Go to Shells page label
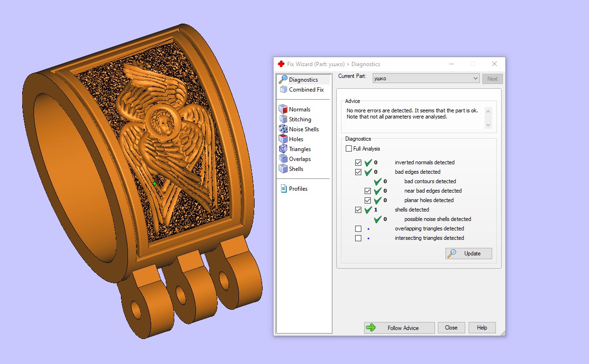Screen dimensions: 589x364 [x=296, y=169]
